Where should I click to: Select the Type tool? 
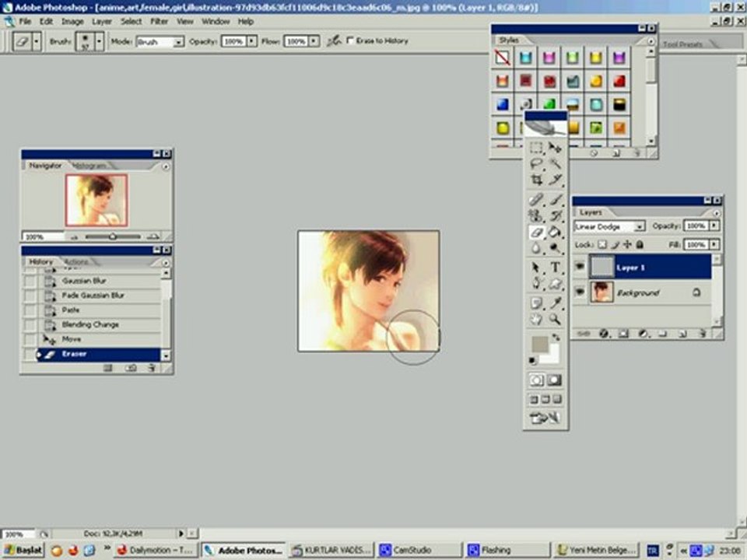(555, 267)
